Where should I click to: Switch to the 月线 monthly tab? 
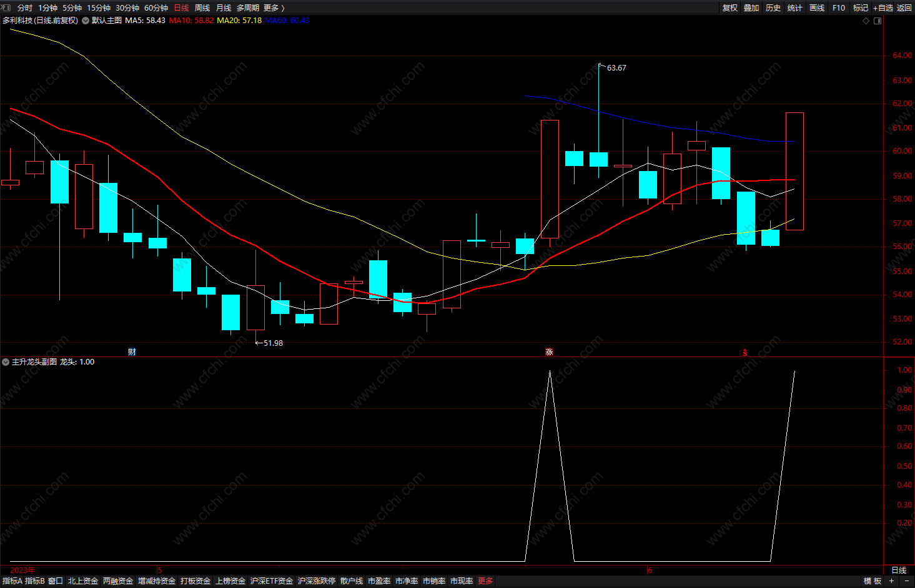224,8
